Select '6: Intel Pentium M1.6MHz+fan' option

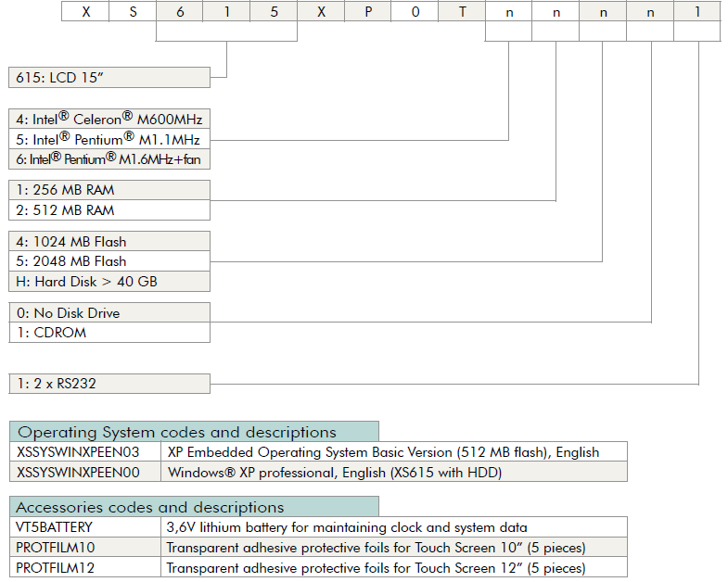(109, 159)
